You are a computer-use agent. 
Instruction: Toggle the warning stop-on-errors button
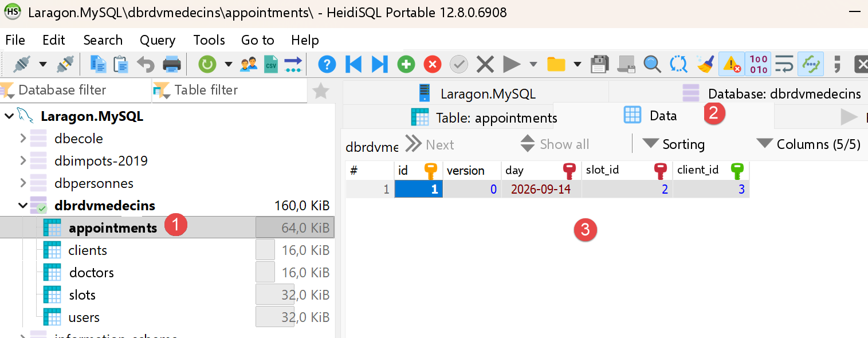tap(732, 64)
